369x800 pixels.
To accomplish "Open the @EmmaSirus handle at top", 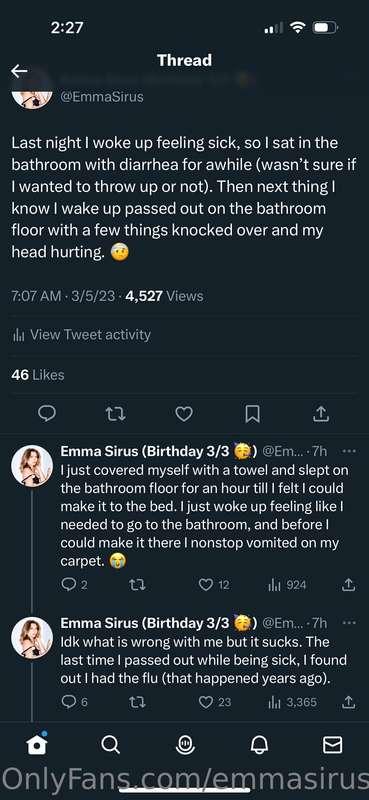I will click(102, 96).
